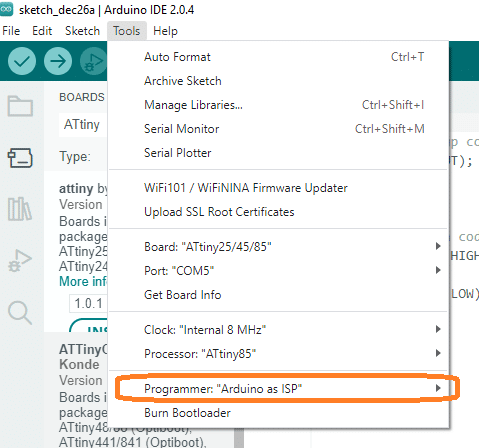Click the Type: filter label
This screenshot has height=448, width=479.
point(75,157)
